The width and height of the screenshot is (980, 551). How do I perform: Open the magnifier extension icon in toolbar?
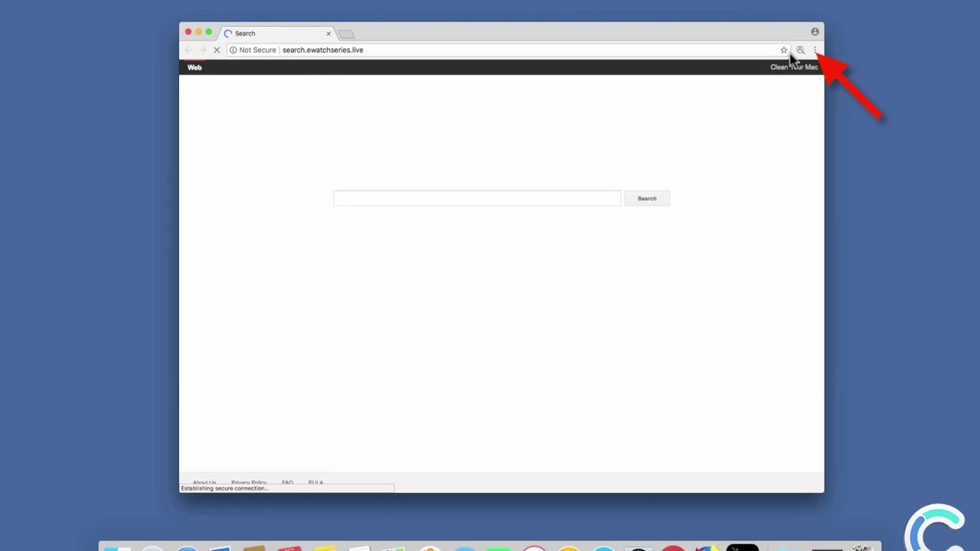click(800, 50)
